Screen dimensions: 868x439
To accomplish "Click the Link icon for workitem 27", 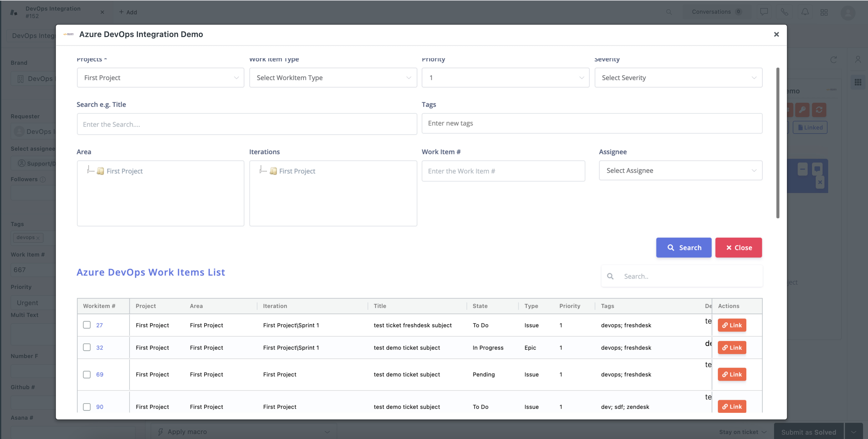I will (732, 325).
